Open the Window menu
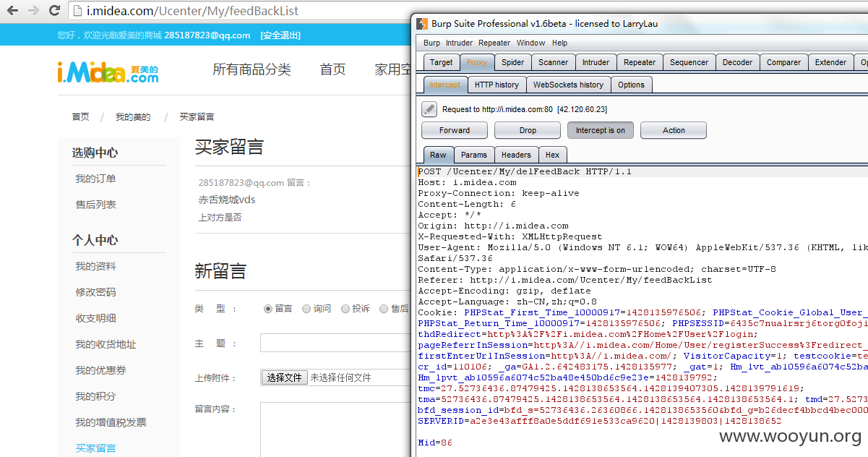Screen dimensions: 868x457 tap(530, 43)
